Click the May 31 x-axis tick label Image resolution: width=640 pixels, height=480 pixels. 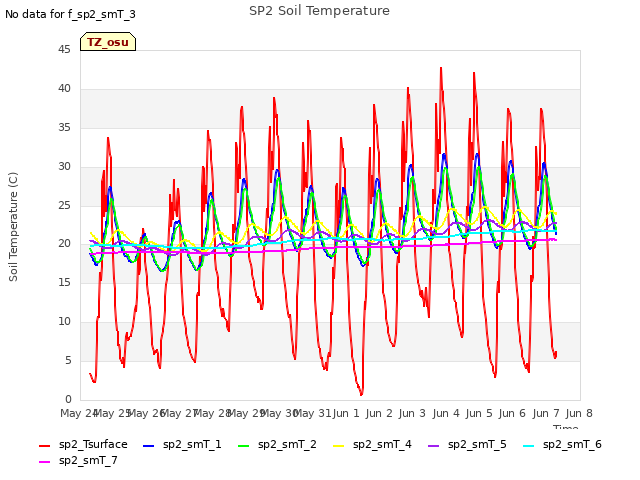(x=312, y=413)
